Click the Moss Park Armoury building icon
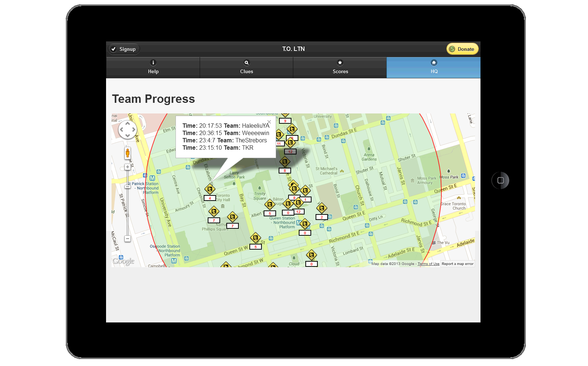 point(412,180)
